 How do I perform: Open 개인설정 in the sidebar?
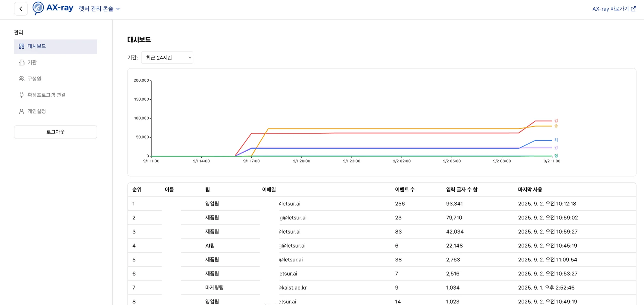point(37,111)
